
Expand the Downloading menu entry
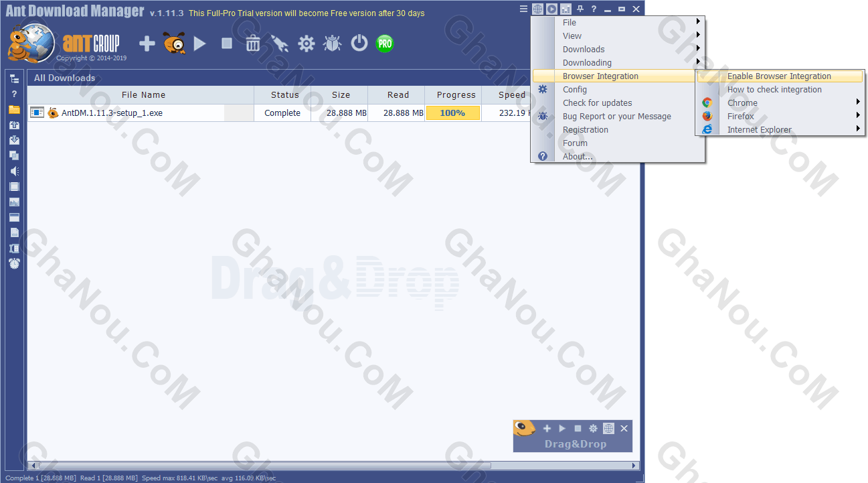click(x=618, y=63)
